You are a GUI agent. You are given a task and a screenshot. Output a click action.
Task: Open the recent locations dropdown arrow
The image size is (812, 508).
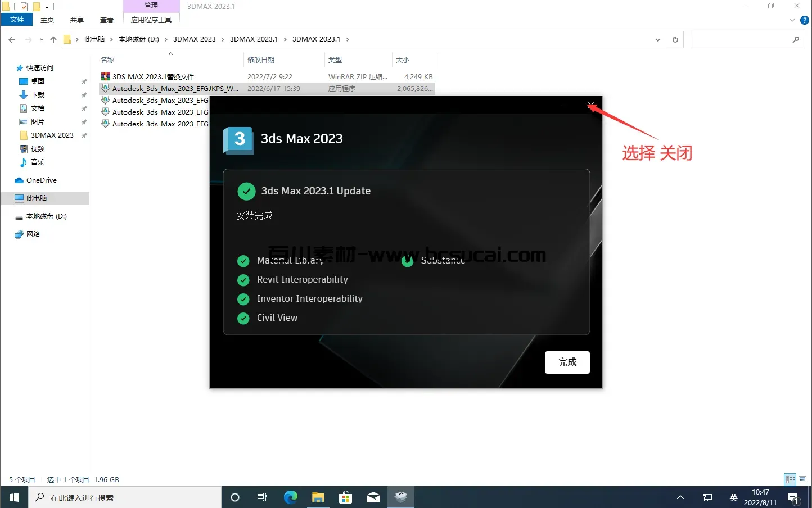[42, 39]
